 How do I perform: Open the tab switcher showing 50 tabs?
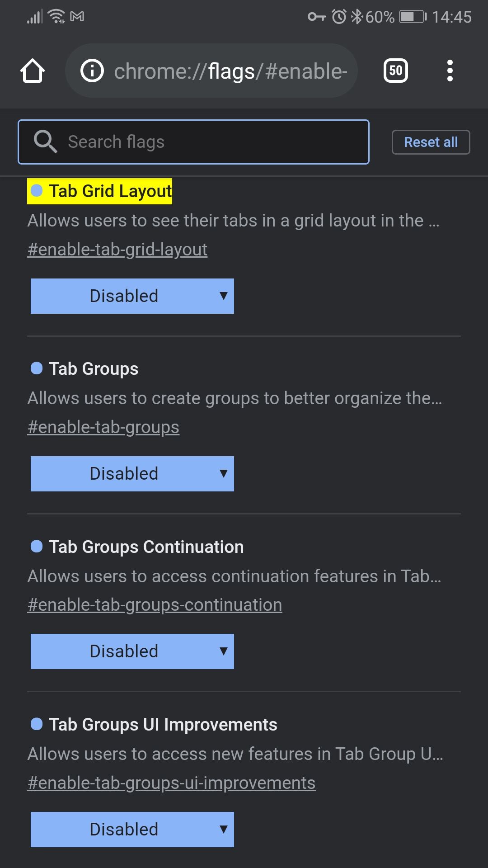tap(396, 71)
